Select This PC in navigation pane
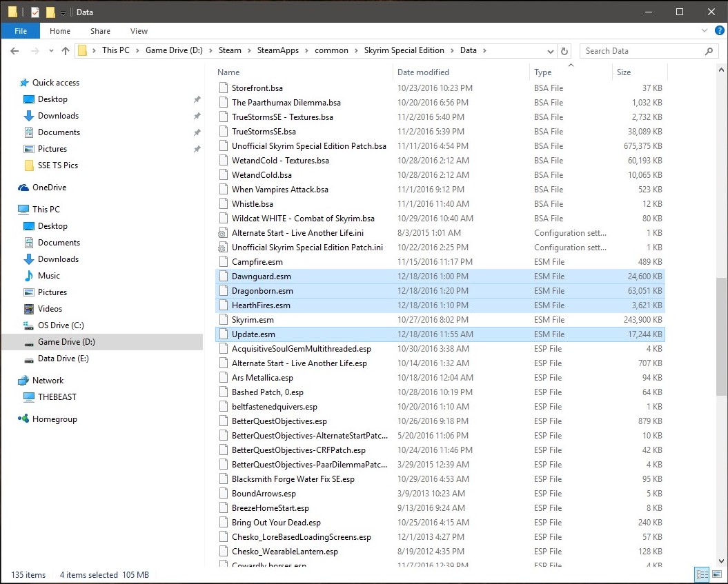This screenshot has width=728, height=584. pyautogui.click(x=46, y=209)
